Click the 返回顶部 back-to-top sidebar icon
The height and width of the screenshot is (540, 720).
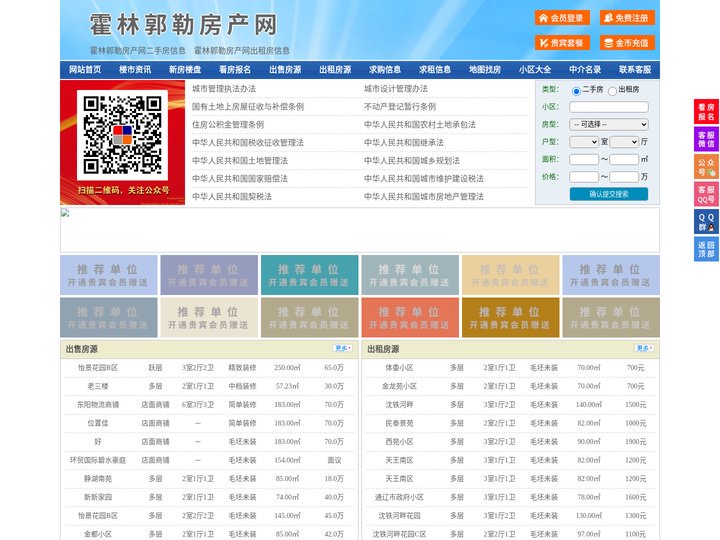click(706, 249)
